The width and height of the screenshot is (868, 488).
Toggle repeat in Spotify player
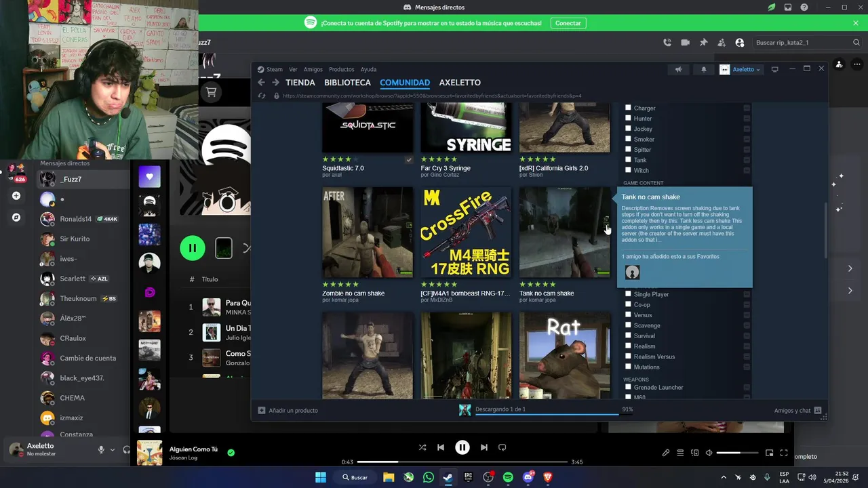[502, 447]
